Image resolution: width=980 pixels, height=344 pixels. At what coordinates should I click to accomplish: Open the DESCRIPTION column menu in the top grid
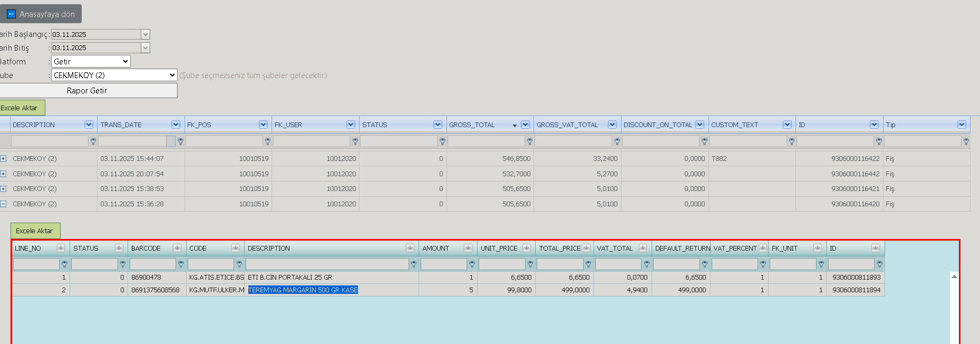89,125
